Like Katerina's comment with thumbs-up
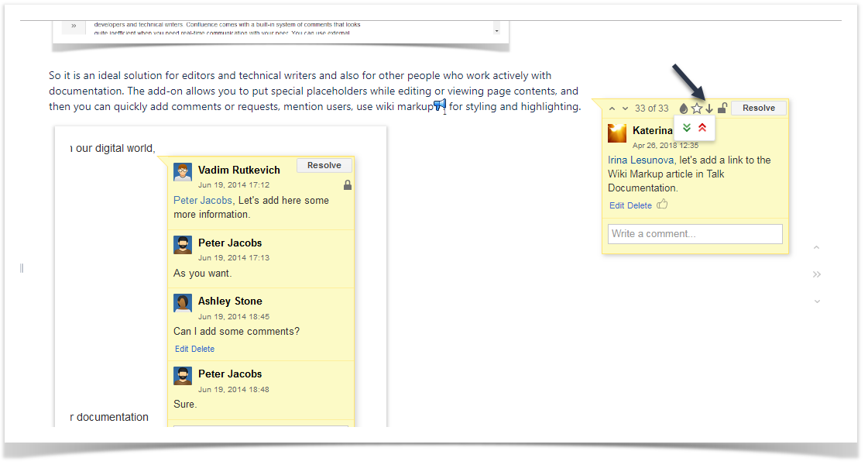 coord(662,205)
